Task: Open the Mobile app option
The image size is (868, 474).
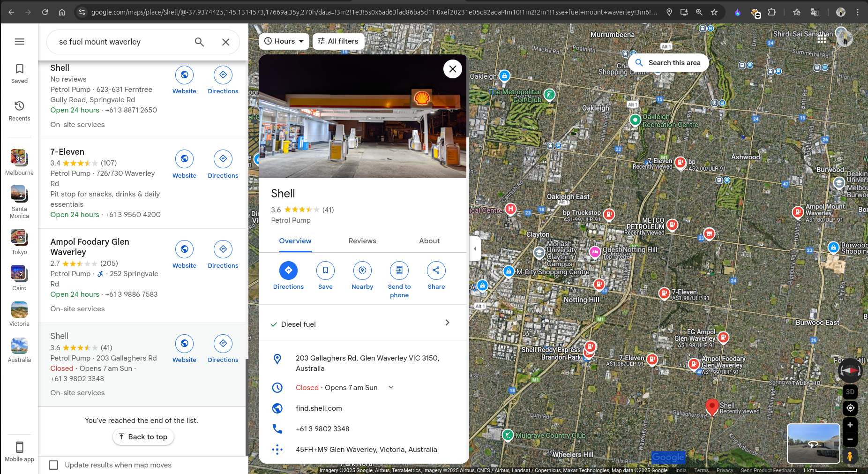Action: 19,452
